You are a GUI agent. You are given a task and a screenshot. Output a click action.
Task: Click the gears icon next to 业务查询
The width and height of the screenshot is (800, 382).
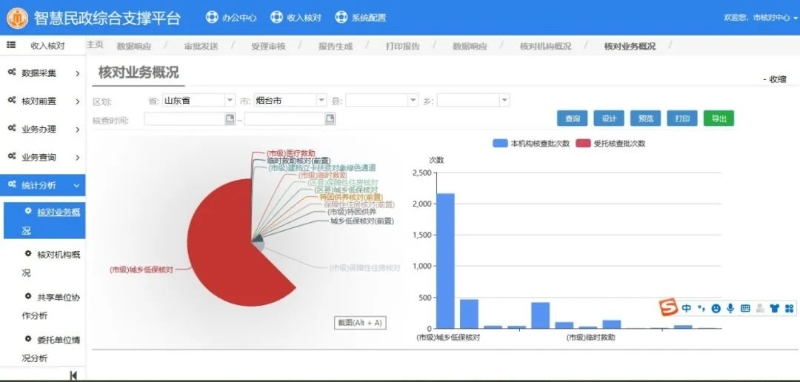[x=11, y=157]
